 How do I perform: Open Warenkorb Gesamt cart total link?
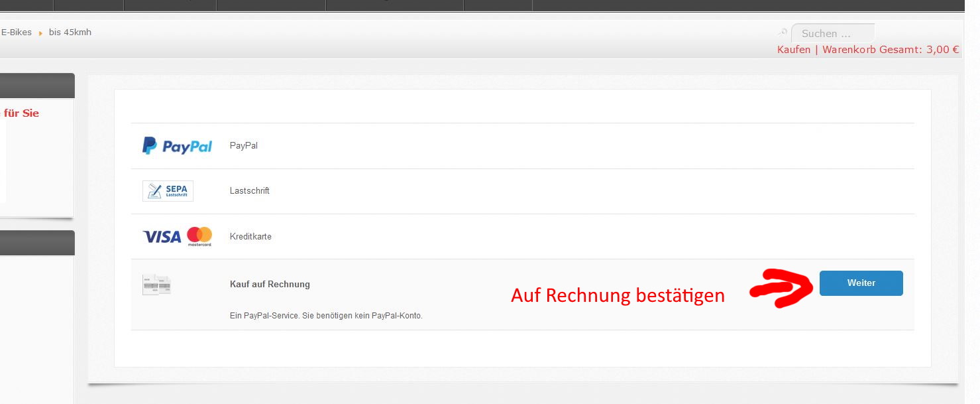891,50
